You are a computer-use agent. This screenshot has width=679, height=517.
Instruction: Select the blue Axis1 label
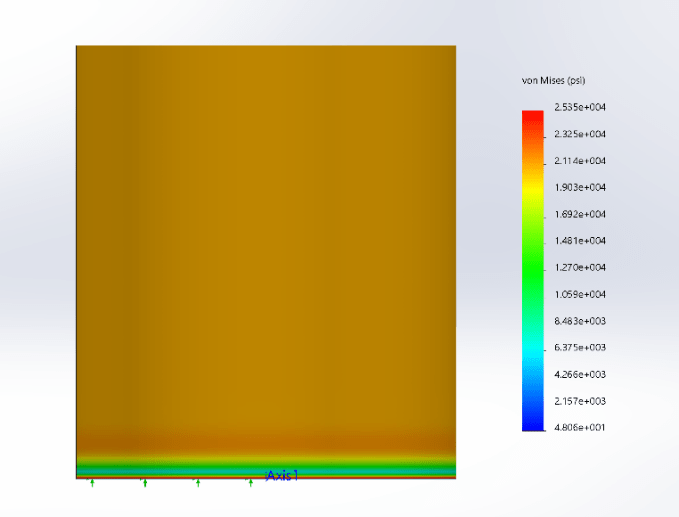282,476
